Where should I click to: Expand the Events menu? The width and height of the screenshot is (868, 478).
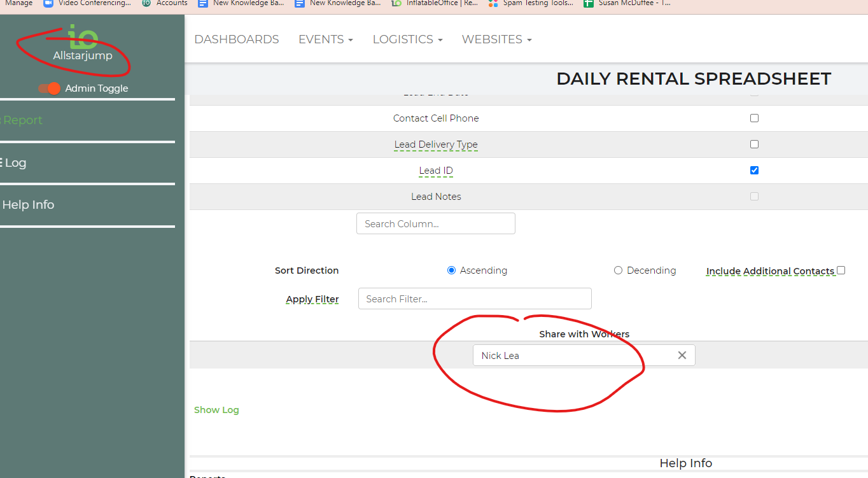[x=325, y=39]
